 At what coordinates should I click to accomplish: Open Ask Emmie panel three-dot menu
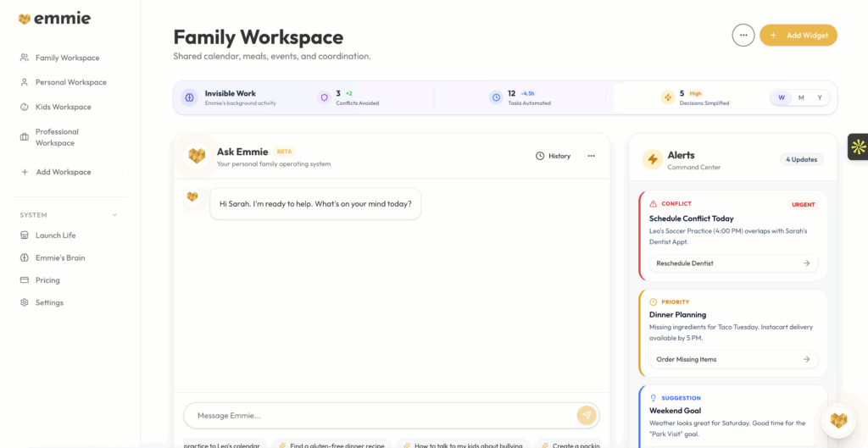tap(591, 156)
